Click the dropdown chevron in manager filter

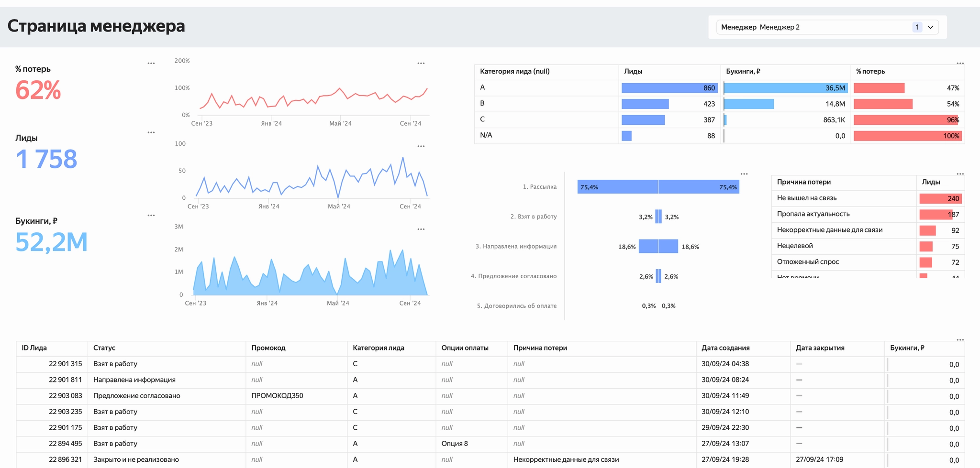pos(930,27)
